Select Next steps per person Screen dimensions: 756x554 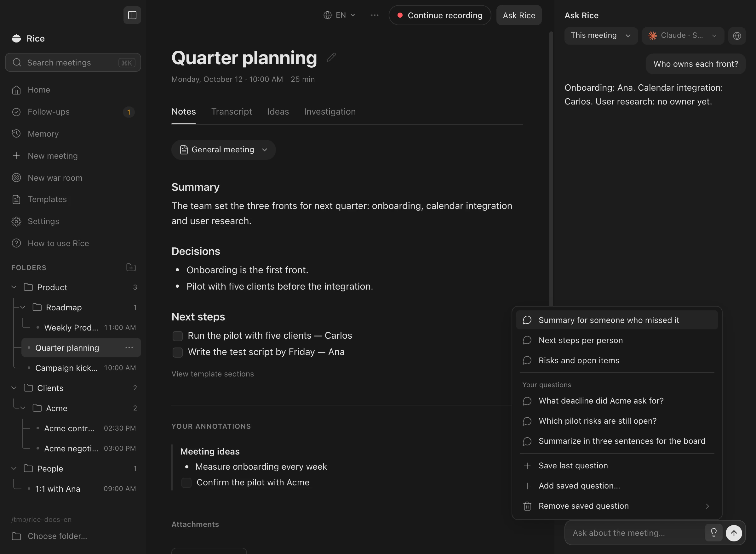click(x=617, y=340)
